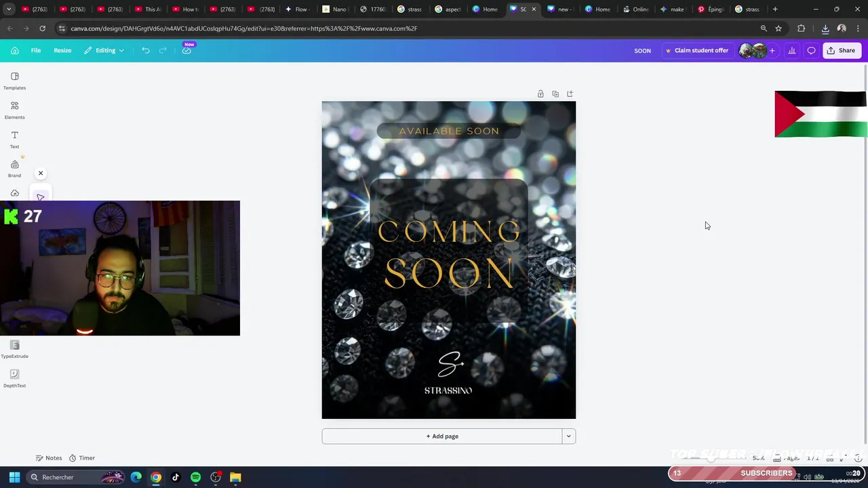The image size is (868, 488).
Task: Open the Uploads cloud panel
Action: [15, 194]
